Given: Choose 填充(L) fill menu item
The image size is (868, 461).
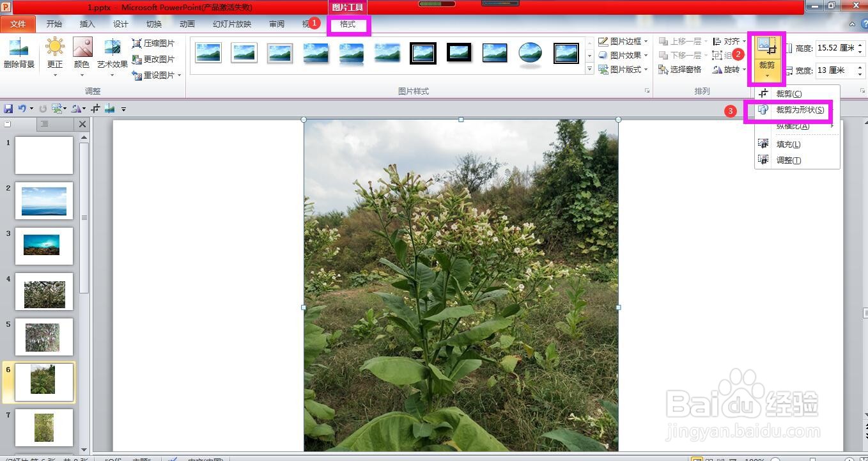Looking at the screenshot, I should tap(796, 145).
